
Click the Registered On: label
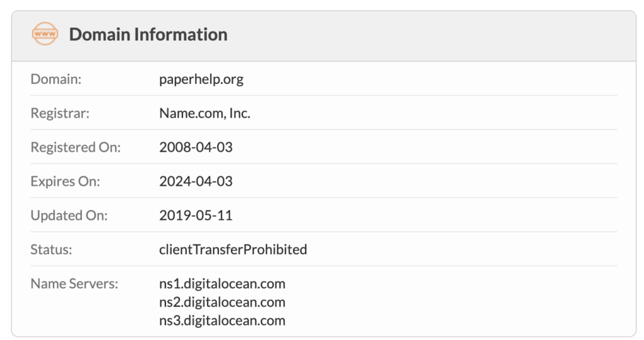75,147
